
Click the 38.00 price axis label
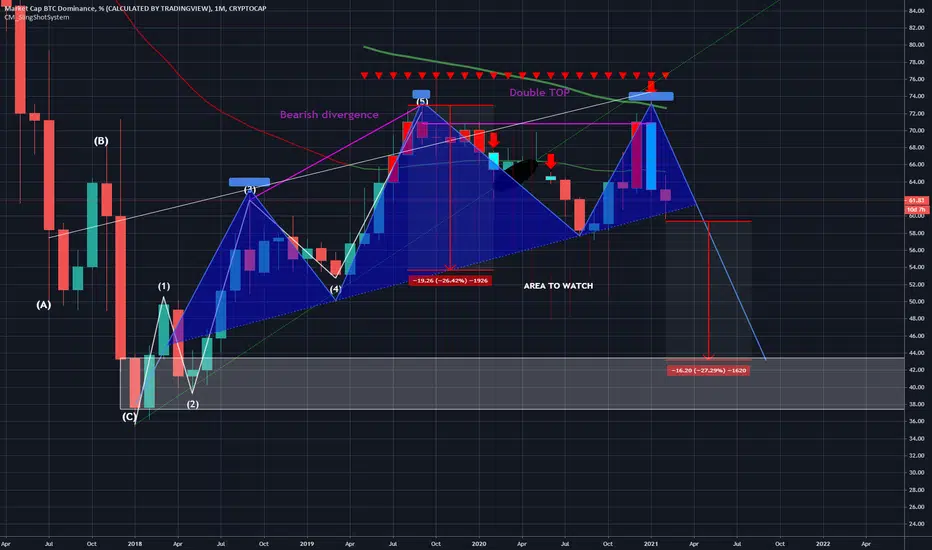[916, 404]
